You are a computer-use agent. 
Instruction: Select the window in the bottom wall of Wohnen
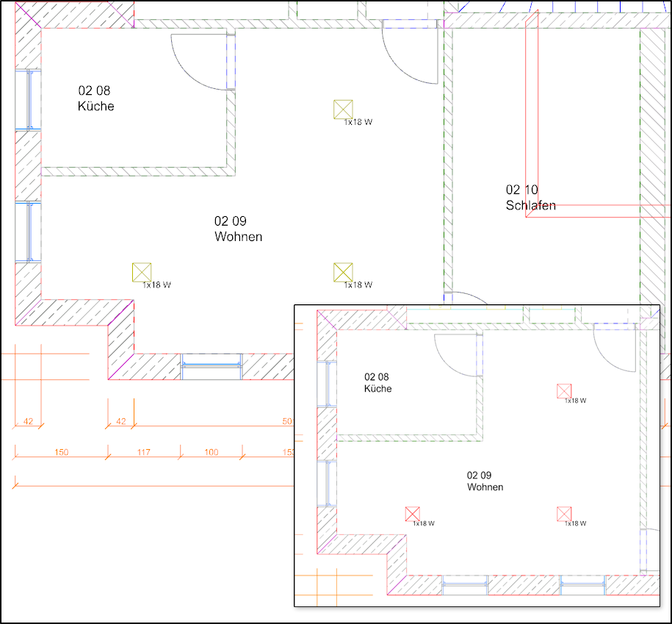(212, 367)
